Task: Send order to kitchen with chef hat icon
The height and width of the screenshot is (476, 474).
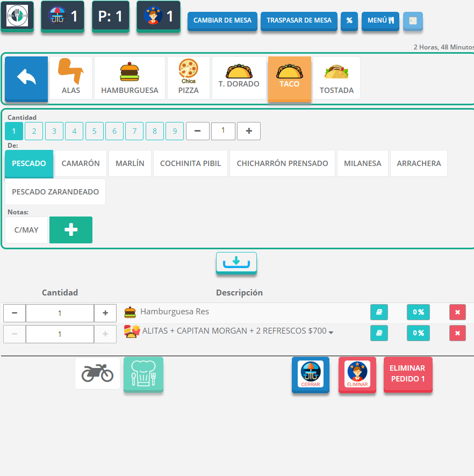Action: tap(143, 374)
